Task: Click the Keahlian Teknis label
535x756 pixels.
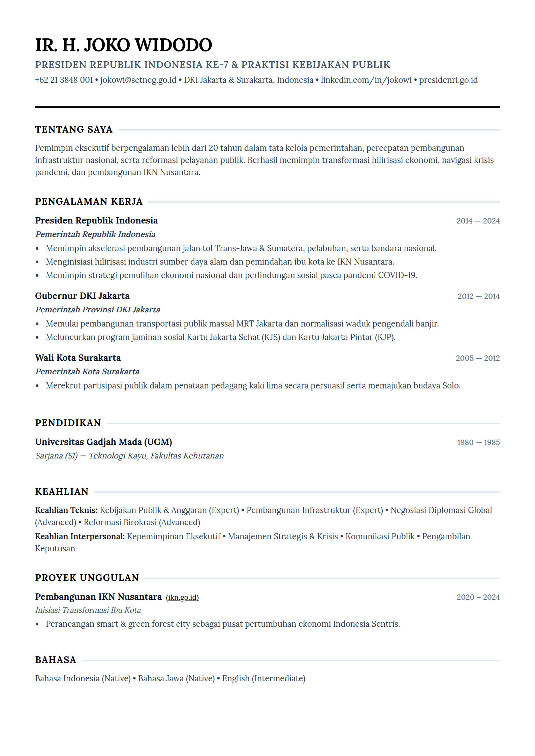Action: pyautogui.click(x=66, y=510)
